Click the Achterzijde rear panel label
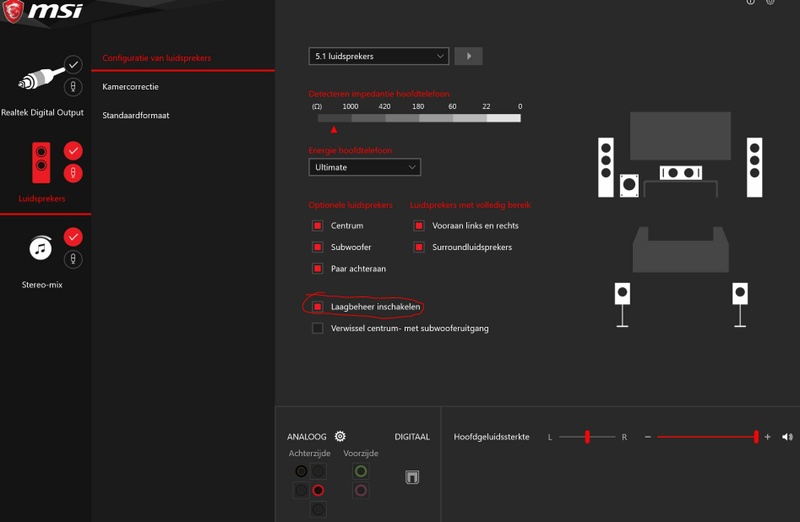This screenshot has width=800, height=522. (x=310, y=453)
